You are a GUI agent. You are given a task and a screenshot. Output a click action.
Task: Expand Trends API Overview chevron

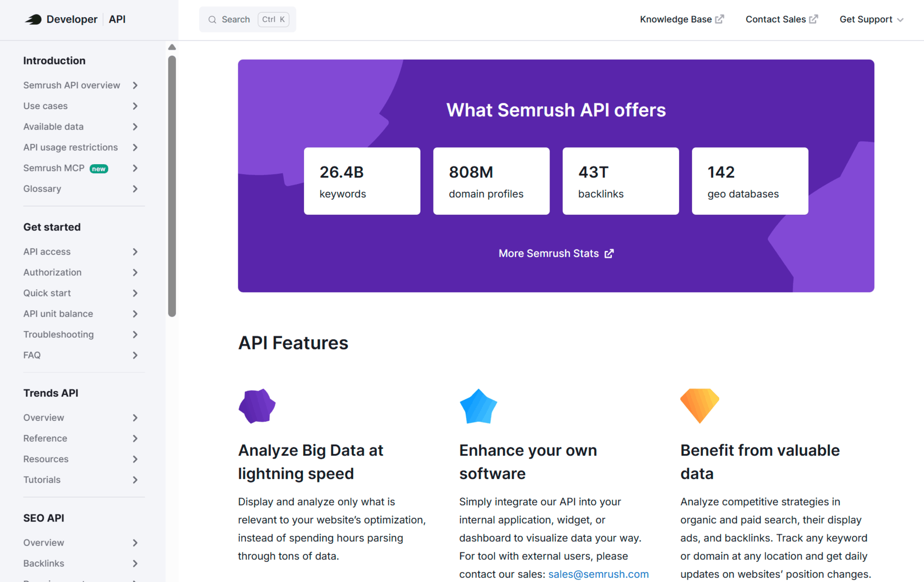(x=135, y=418)
